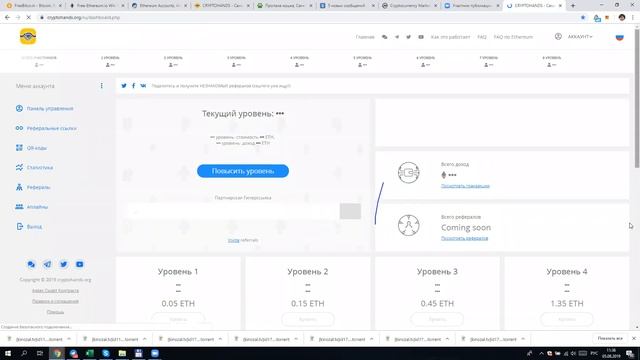Viewport: 640px width, 360px height.
Task: Click the total income transaction icon
Action: 409,173
